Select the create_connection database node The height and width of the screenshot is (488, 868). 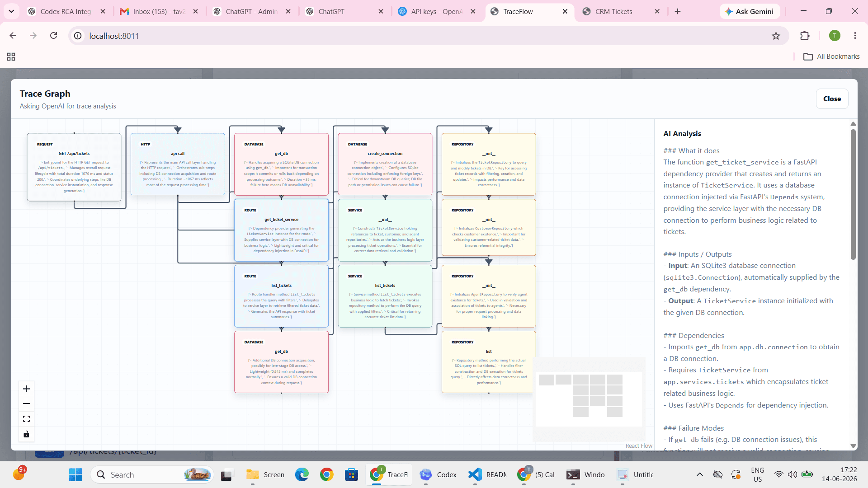(x=385, y=164)
